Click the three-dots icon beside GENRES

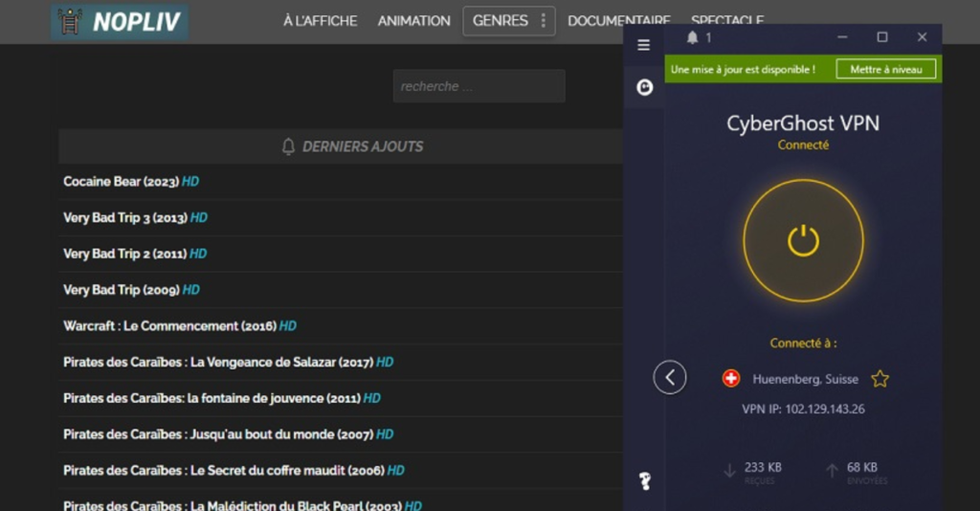click(544, 21)
